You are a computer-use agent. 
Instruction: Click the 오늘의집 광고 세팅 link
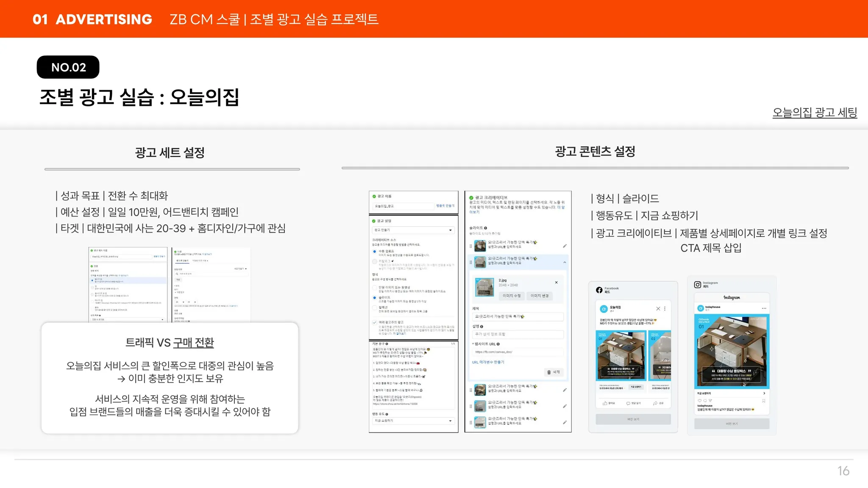(814, 113)
